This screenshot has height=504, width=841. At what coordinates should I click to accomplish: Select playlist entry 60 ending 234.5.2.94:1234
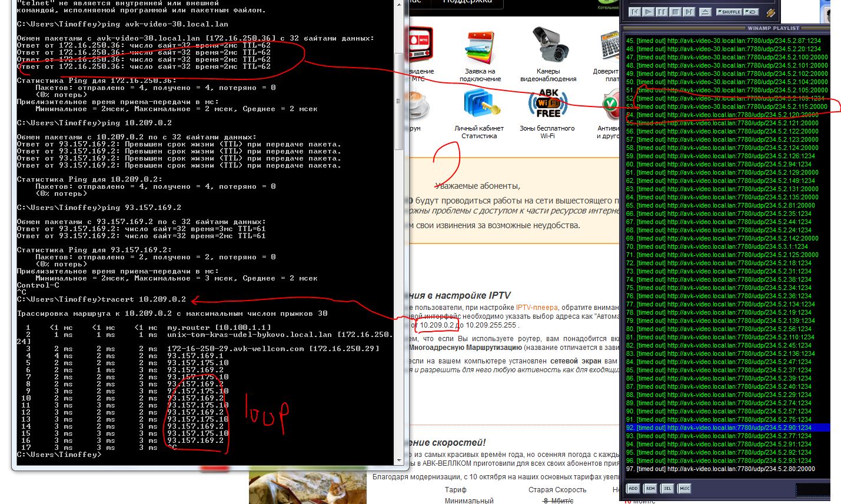coord(727,164)
